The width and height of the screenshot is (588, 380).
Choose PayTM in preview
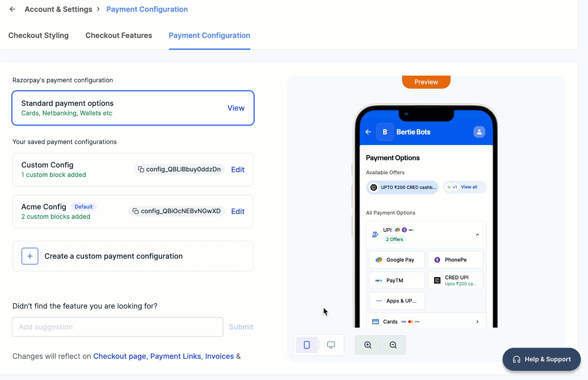397,280
